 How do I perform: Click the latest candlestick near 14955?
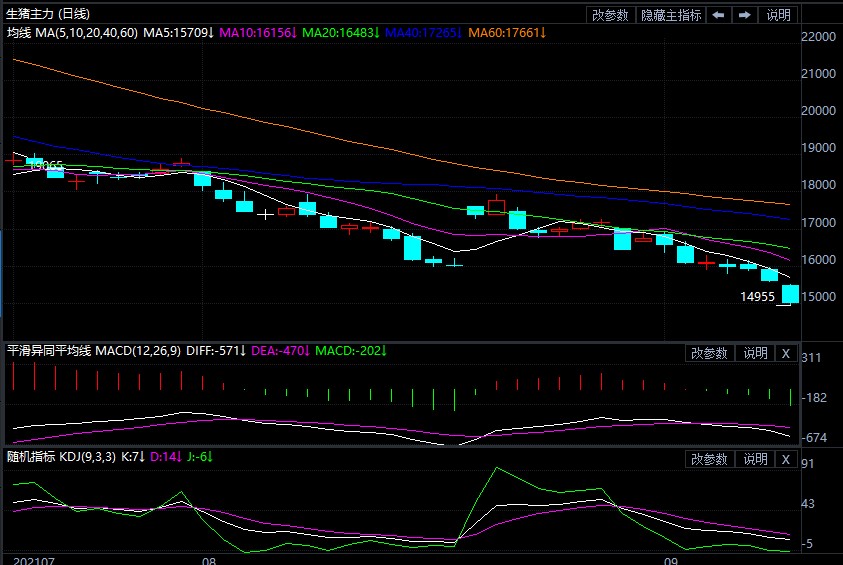[790, 294]
